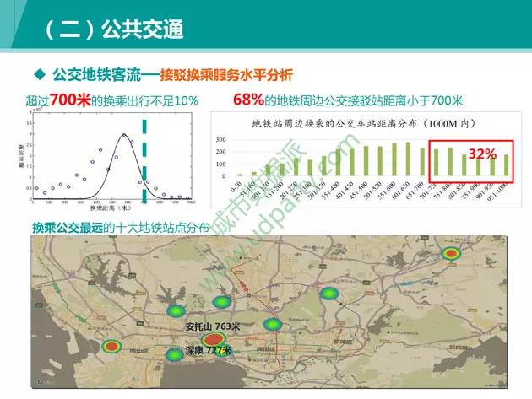Click the red 68% figure
This screenshot has height=399, width=532.
(249, 100)
